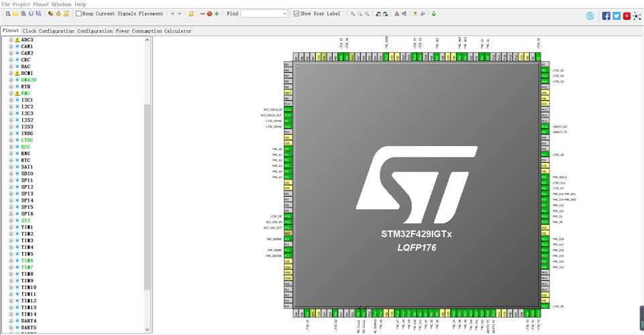Select DMA2D in the peripheral tree
Viewport: 644px width, 335px height.
point(29,80)
